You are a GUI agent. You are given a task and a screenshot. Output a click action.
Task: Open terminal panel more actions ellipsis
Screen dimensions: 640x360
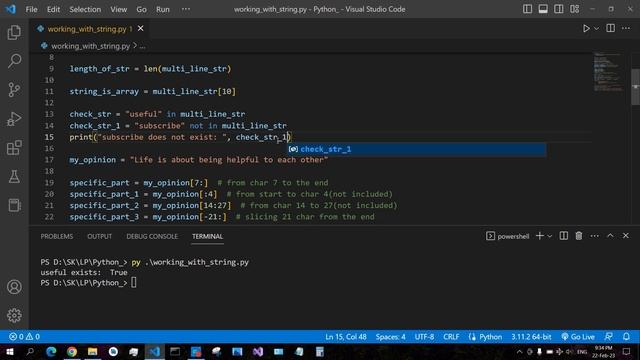coord(595,236)
